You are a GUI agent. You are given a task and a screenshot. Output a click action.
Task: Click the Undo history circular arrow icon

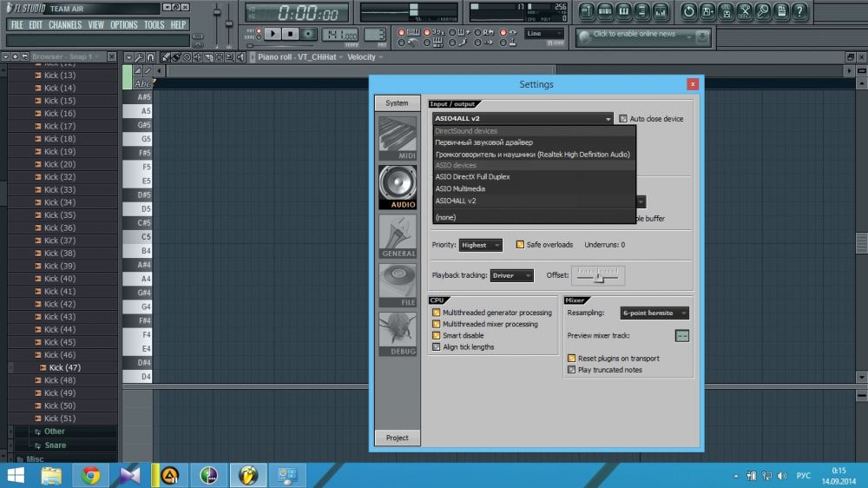[x=688, y=11]
